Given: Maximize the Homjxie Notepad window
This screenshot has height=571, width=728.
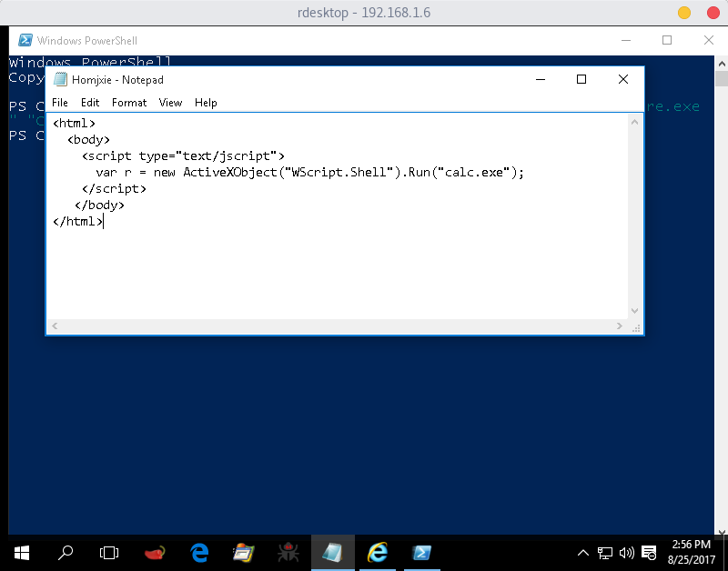Looking at the screenshot, I should pyautogui.click(x=581, y=79).
